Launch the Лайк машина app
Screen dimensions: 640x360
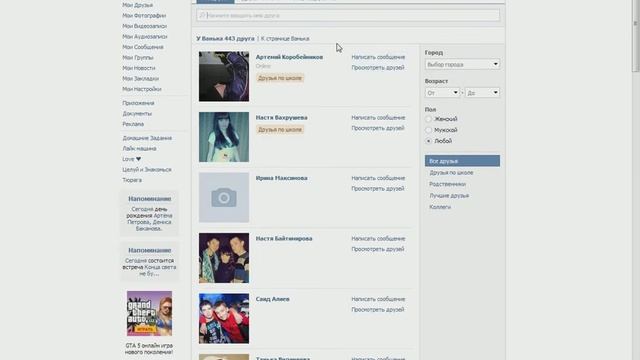pyautogui.click(x=139, y=149)
